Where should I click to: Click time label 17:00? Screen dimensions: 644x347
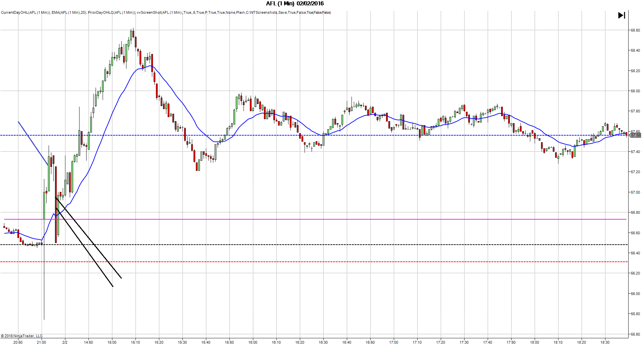click(394, 342)
